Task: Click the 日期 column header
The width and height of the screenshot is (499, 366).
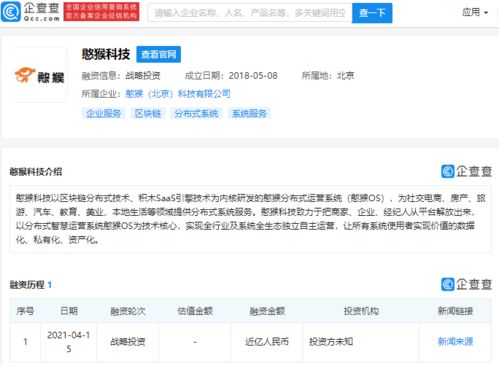Action: point(69,311)
